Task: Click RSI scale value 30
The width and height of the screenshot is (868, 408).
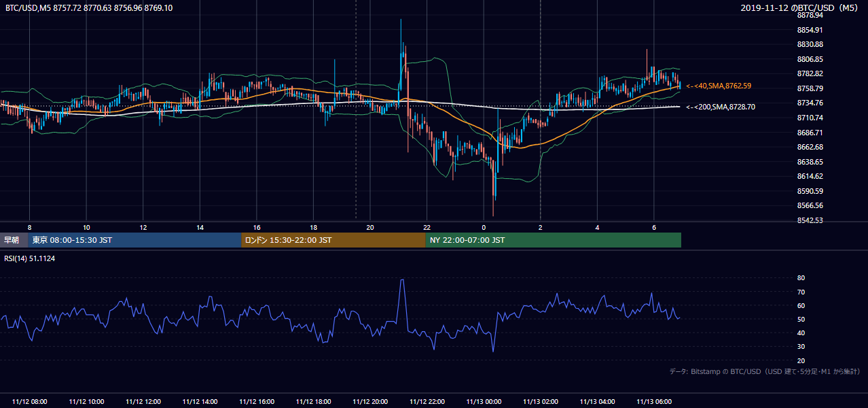Action: pos(801,347)
